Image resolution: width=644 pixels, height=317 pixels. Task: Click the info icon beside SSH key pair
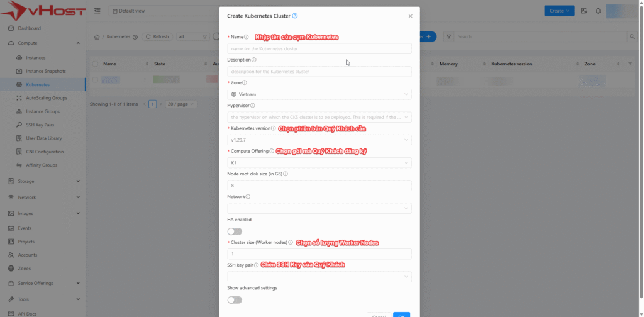[257, 265]
